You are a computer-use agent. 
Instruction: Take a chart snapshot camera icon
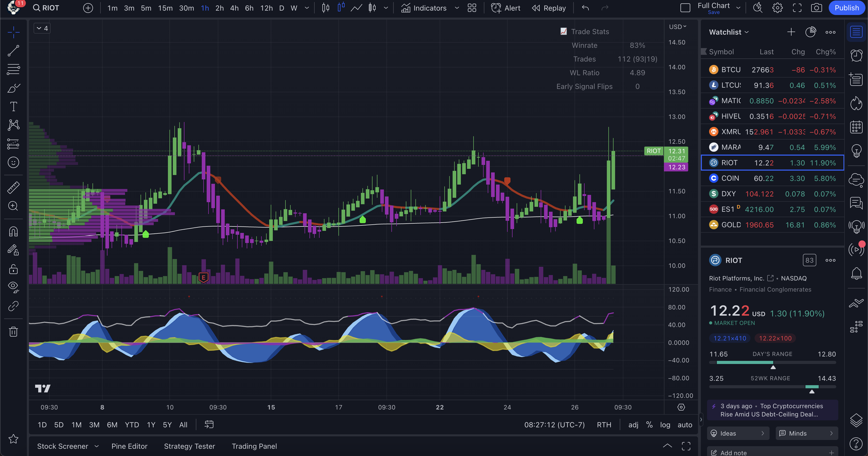816,8
